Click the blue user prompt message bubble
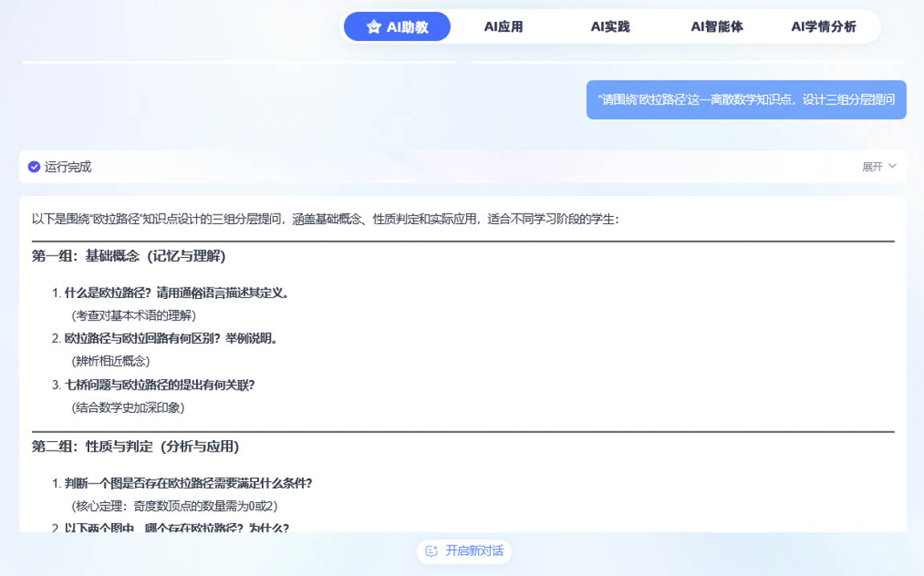The image size is (924, 576). click(x=746, y=100)
